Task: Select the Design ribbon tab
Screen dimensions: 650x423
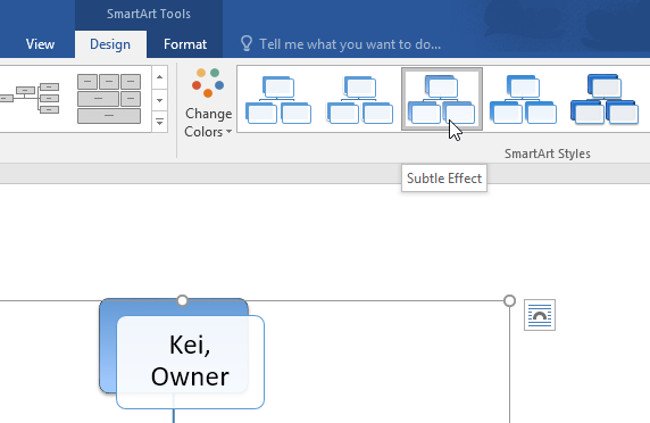Action: (x=110, y=44)
